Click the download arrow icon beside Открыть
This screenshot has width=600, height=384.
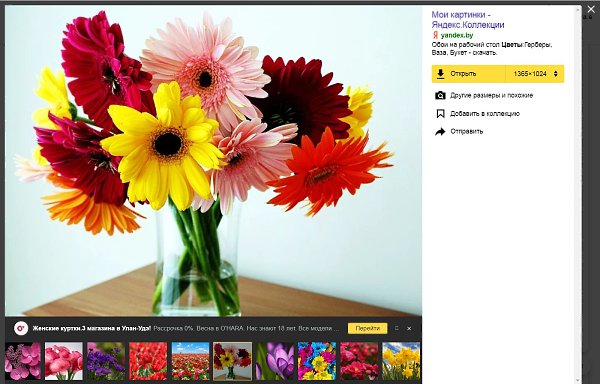(441, 74)
